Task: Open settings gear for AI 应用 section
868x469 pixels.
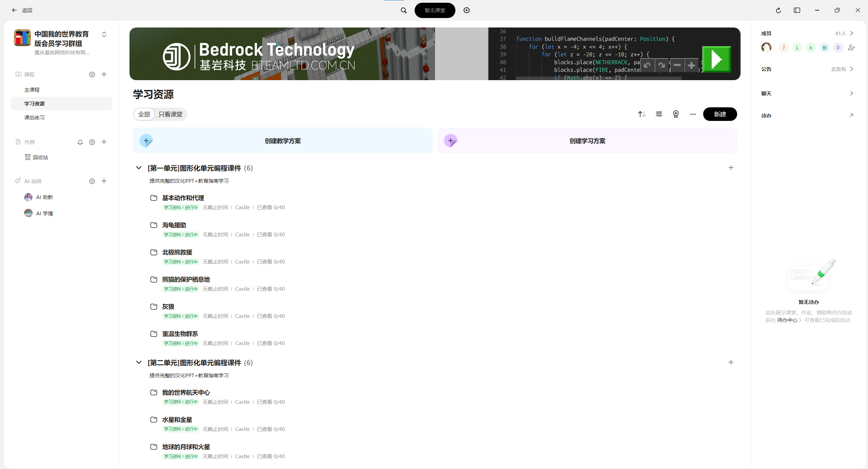Action: [x=92, y=181]
